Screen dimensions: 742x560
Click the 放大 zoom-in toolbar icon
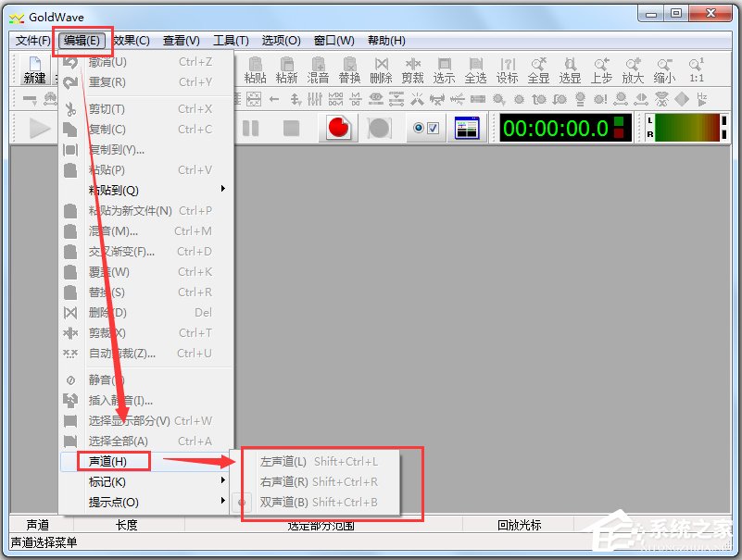[633, 69]
